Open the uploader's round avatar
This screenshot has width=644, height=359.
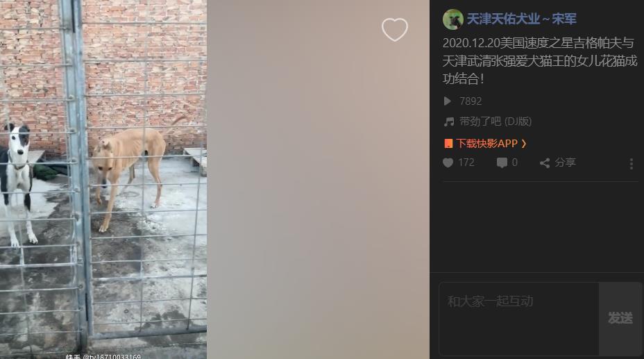[452, 19]
